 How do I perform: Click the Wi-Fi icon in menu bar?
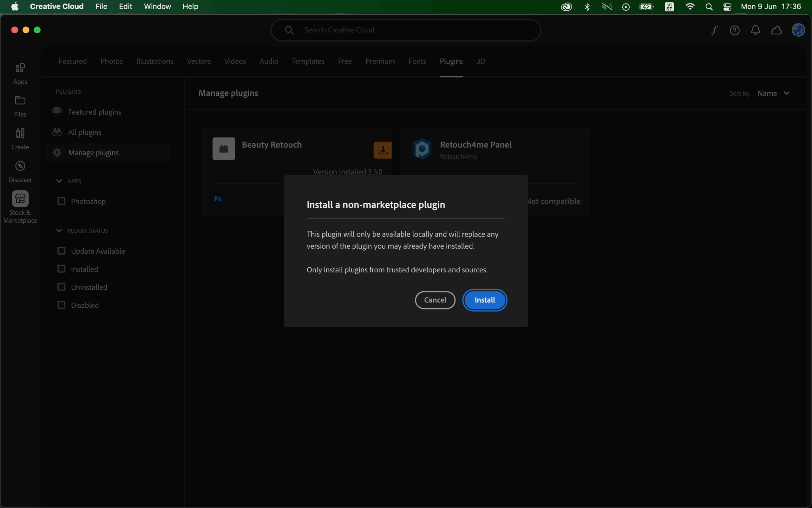tap(690, 7)
